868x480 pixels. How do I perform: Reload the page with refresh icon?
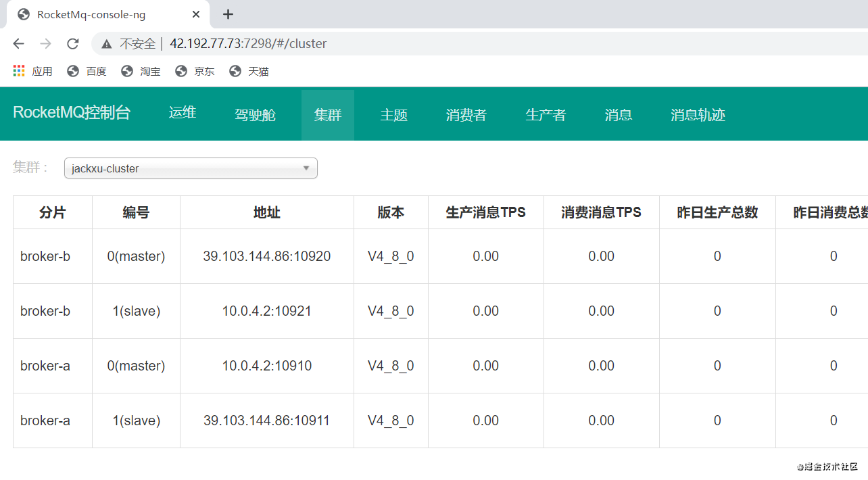click(x=73, y=44)
